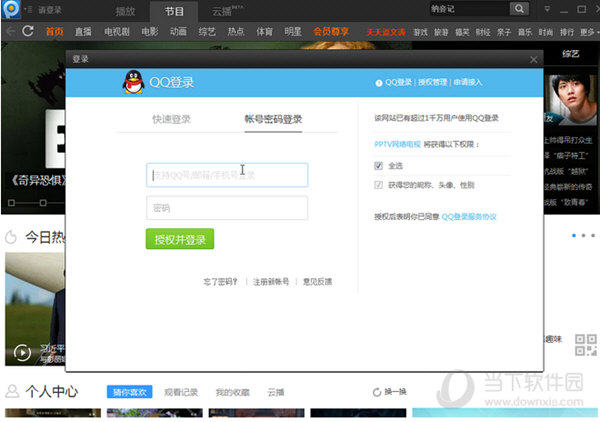Open the 电影 channel
The width and height of the screenshot is (600, 422).
pyautogui.click(x=150, y=32)
